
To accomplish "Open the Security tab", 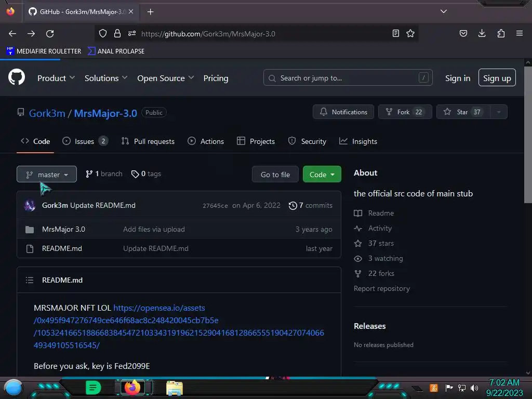I will tap(307, 141).
